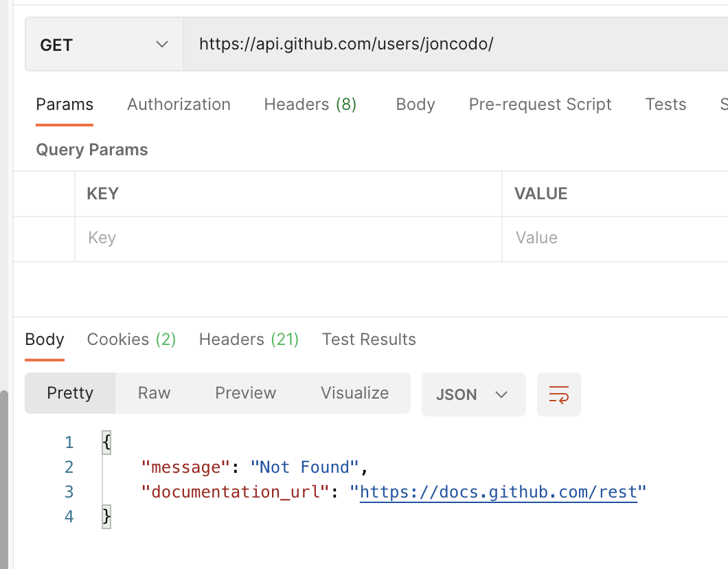Open the GET method dropdown
Screen dimensions: 728x569
103,44
